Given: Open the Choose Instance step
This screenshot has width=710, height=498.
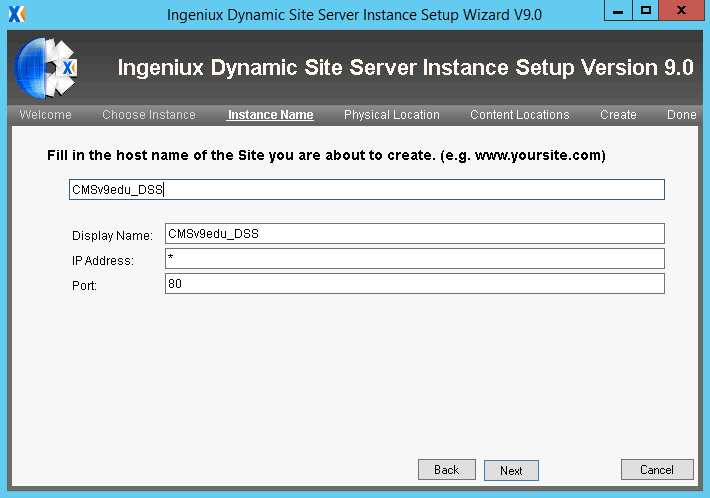Looking at the screenshot, I should (x=149, y=115).
